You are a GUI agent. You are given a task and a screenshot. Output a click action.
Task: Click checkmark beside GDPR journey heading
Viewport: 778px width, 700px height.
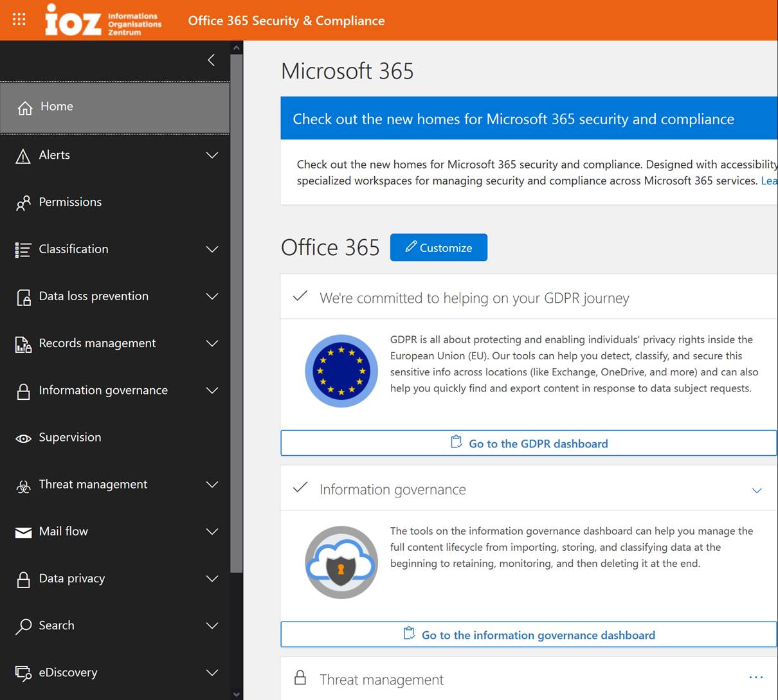300,296
